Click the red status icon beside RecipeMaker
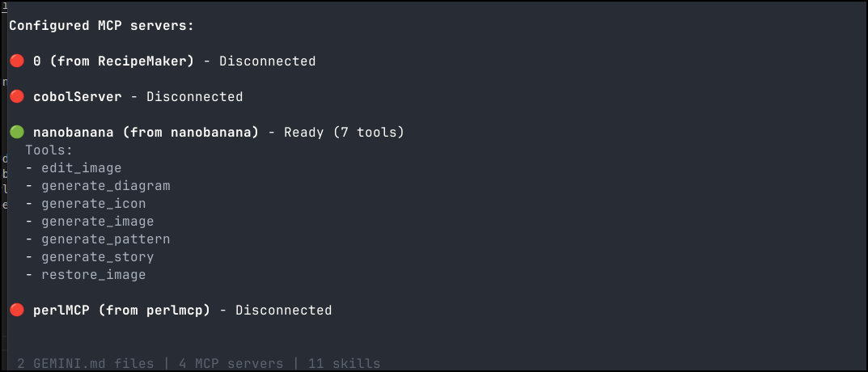The height and width of the screenshot is (372, 868). (17, 61)
